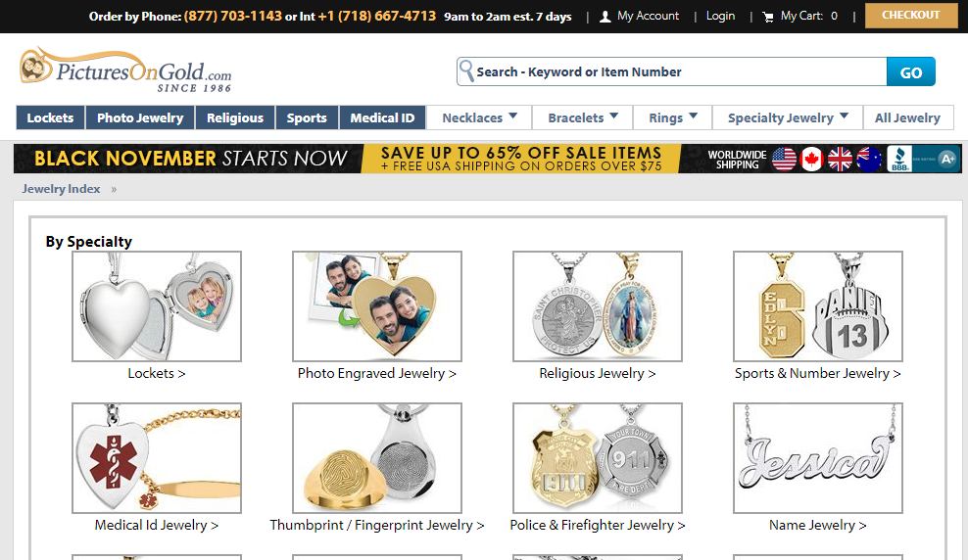Image resolution: width=968 pixels, height=560 pixels.
Task: Click the PicturesOnGold.com logo
Action: point(125,70)
